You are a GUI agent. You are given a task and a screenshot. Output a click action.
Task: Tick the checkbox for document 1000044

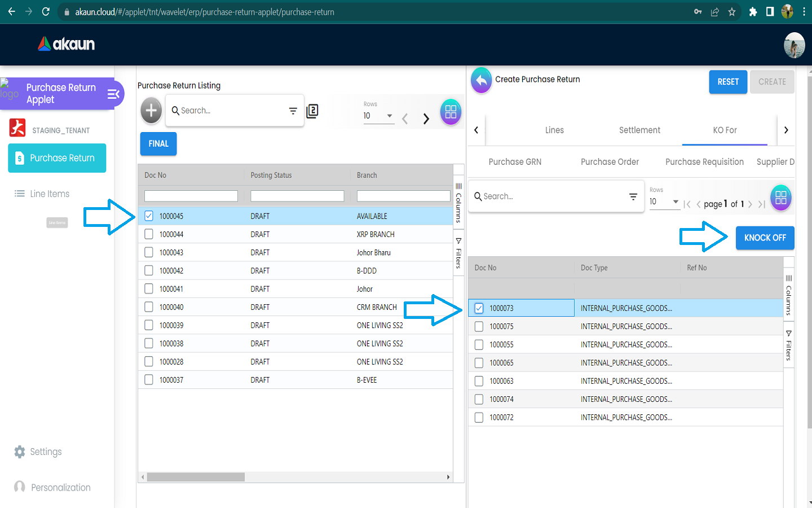coord(149,234)
